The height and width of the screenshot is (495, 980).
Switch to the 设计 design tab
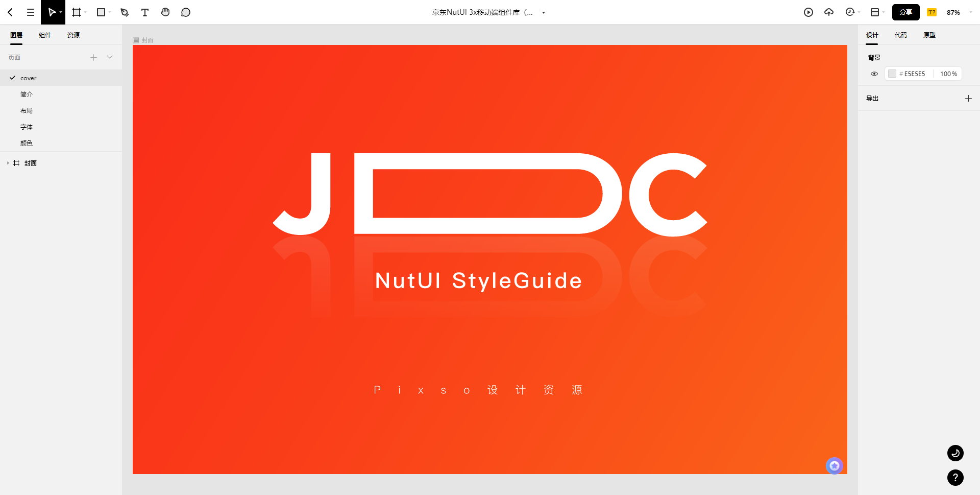coord(872,35)
